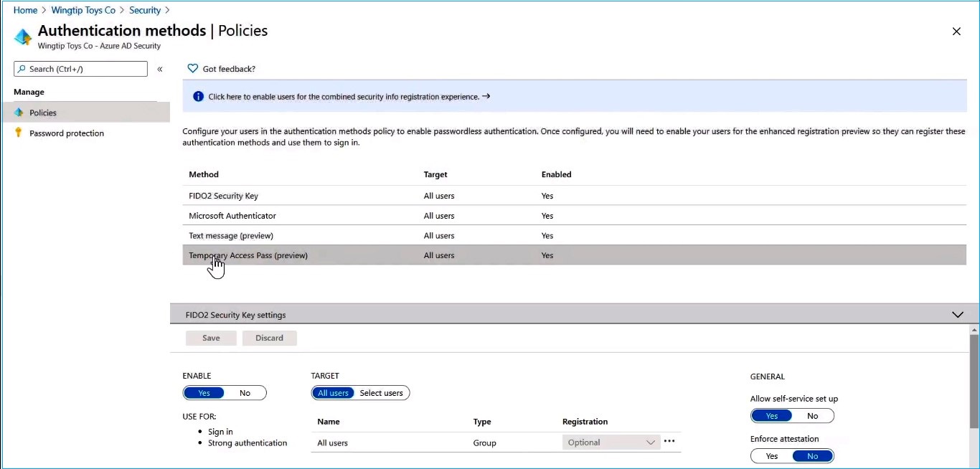This screenshot has height=469, width=980.
Task: Open Policies in Manage menu
Action: (x=85, y=113)
